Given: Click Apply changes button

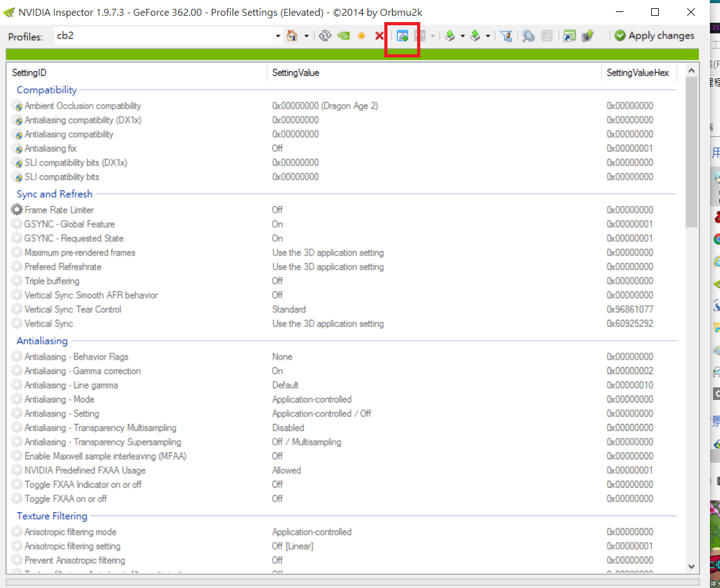Looking at the screenshot, I should coord(654,36).
